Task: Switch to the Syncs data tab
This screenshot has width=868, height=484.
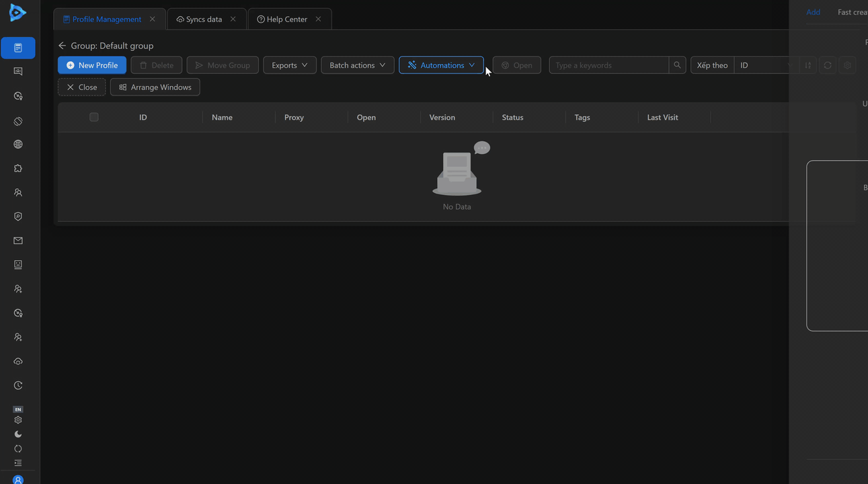Action: 204,19
